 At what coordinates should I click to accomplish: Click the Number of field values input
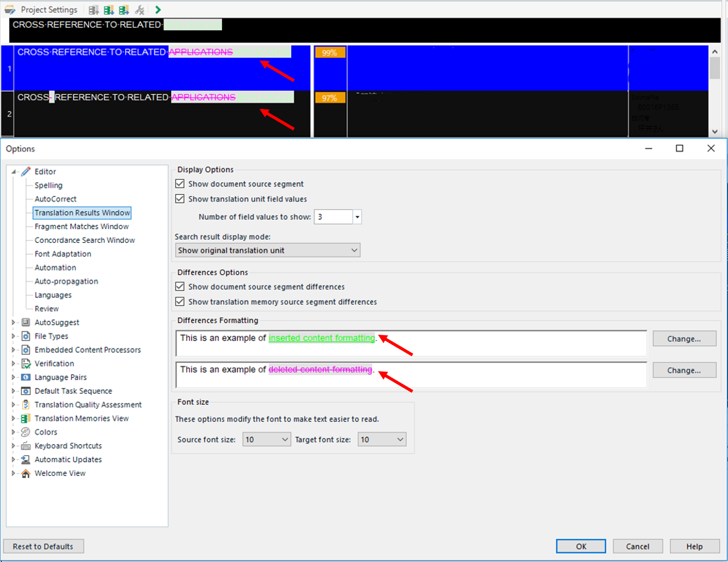pyautogui.click(x=333, y=217)
